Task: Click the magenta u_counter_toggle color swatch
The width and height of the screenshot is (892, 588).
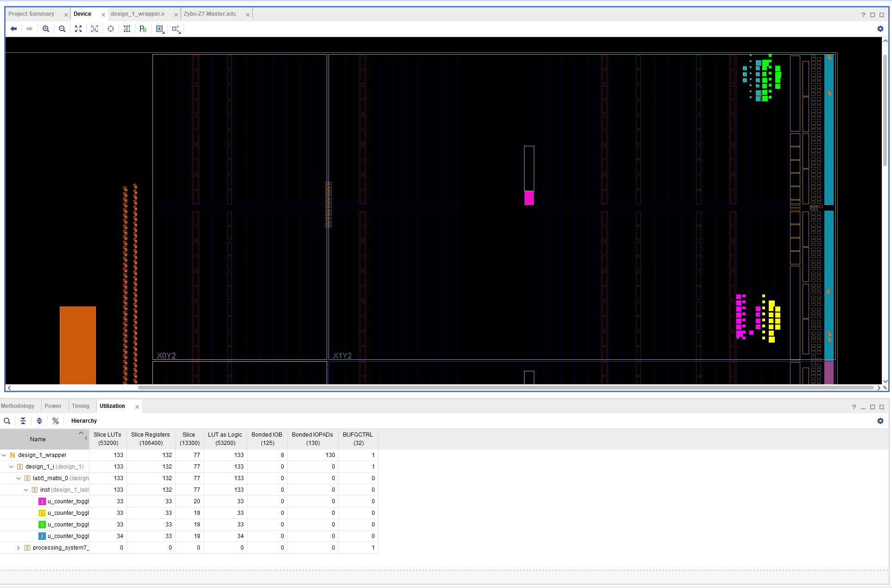Action: [x=42, y=501]
